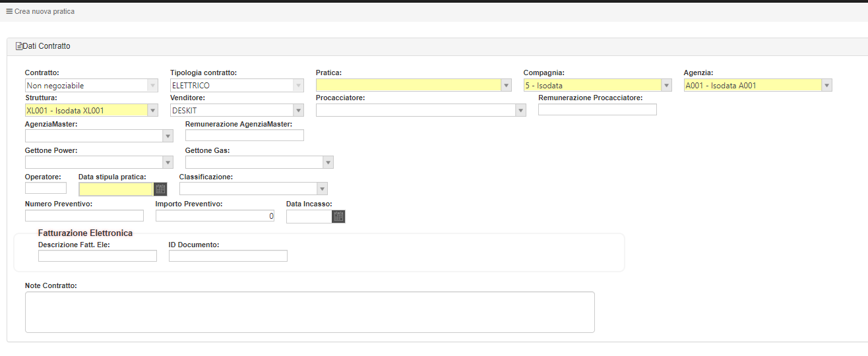
Task: Click the Compagnia label
Action: point(544,72)
